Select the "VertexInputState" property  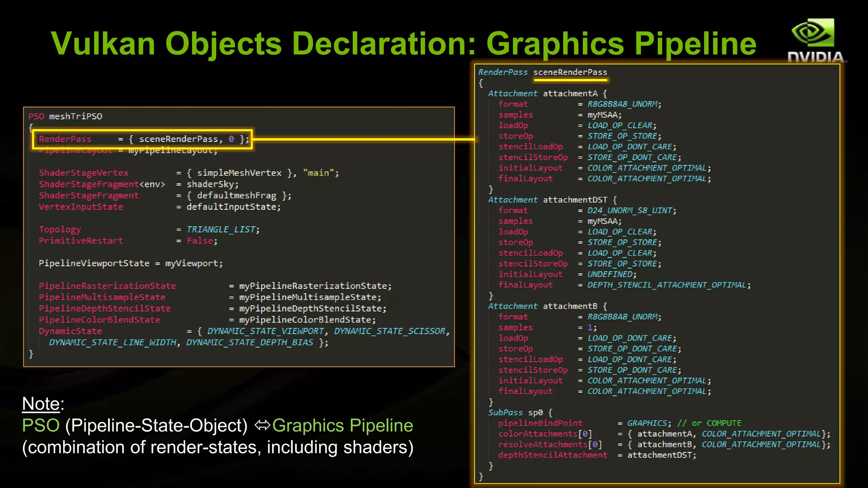click(x=81, y=207)
